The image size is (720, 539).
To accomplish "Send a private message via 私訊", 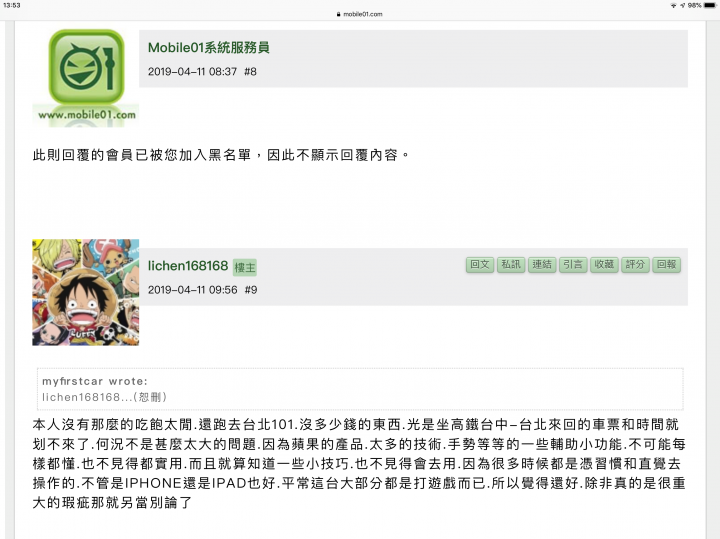I will [x=511, y=264].
